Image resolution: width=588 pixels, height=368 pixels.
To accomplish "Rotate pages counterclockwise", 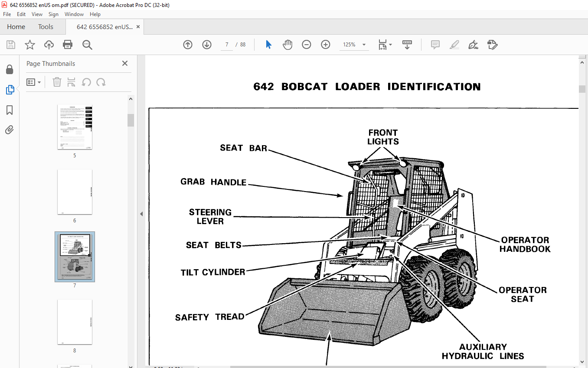I will pyautogui.click(x=86, y=82).
